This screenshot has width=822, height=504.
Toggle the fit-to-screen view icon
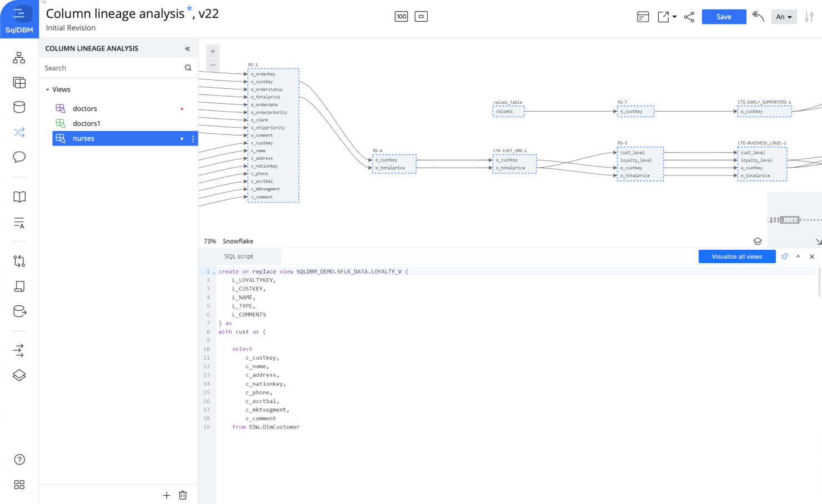point(422,17)
